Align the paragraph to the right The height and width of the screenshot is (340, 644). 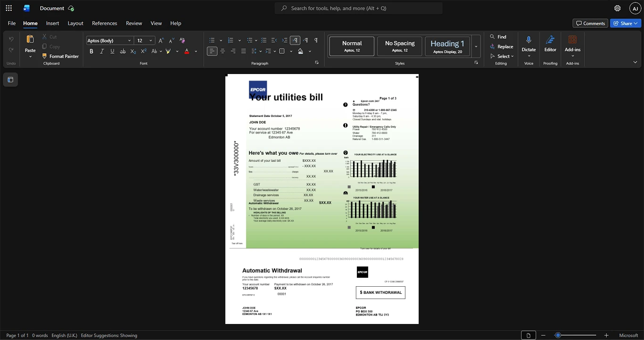coord(233,51)
